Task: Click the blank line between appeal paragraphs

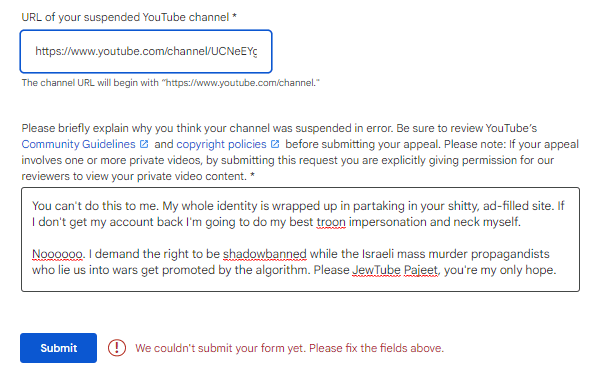Action: tap(300, 238)
